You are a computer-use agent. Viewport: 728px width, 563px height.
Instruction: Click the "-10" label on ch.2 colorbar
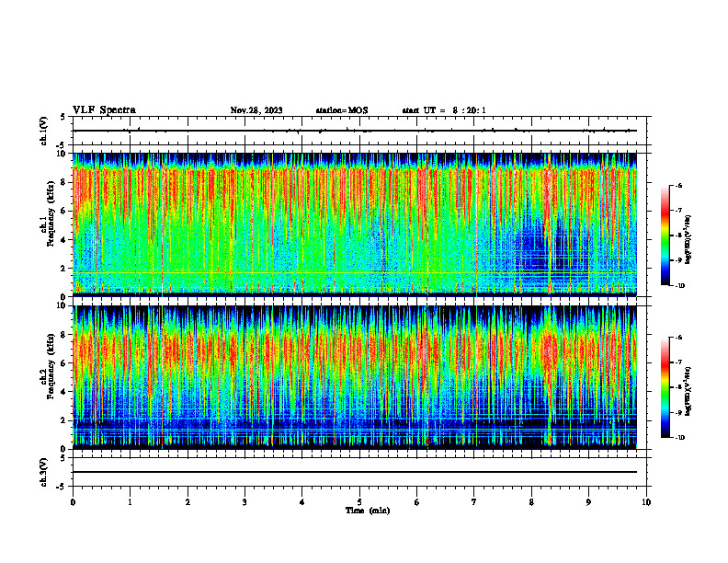[x=679, y=438]
